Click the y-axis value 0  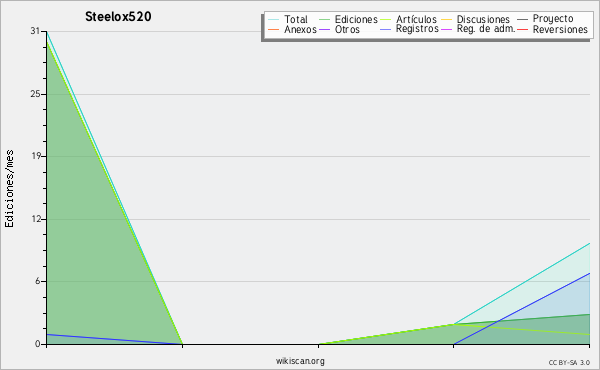38,344
